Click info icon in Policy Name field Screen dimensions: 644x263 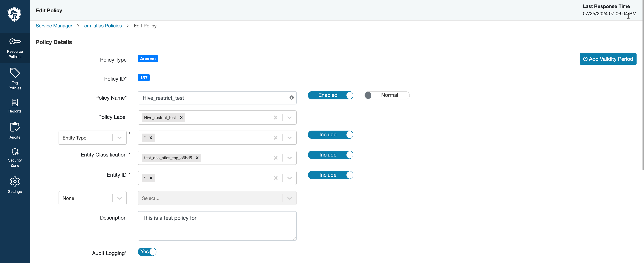coord(291,98)
